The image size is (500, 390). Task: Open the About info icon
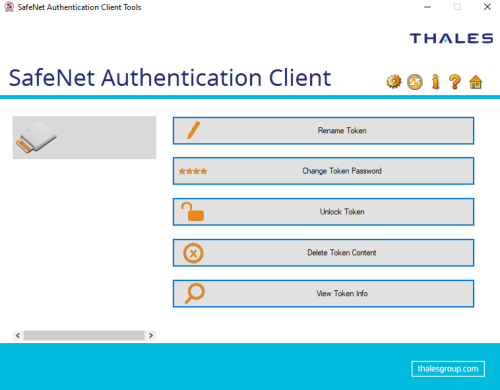pyautogui.click(x=435, y=82)
